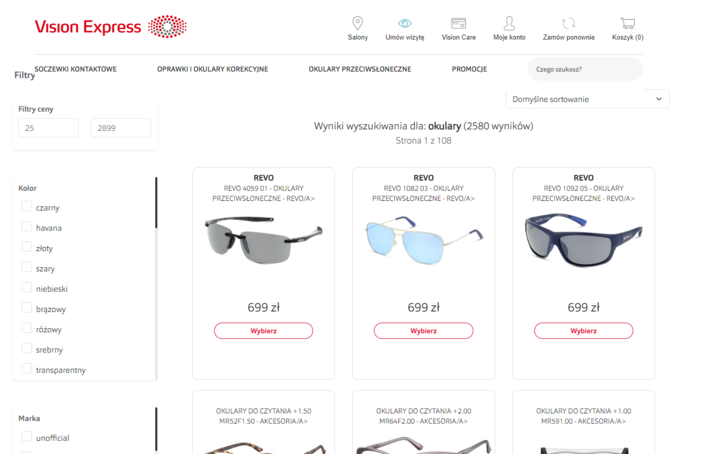
Task: Expand the Domyślne sortowanie dropdown
Action: click(587, 99)
